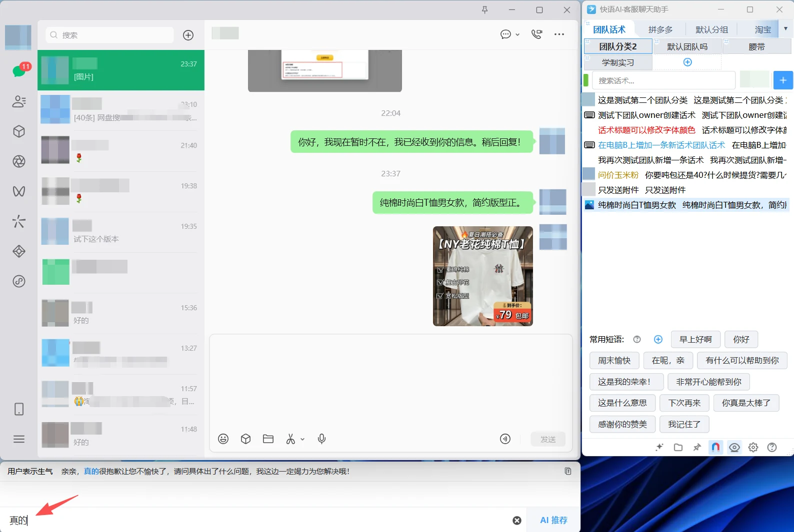Image resolution: width=794 pixels, height=532 pixels.
Task: Toggle the magnet snap icon in the assistant footer
Action: coord(715,447)
